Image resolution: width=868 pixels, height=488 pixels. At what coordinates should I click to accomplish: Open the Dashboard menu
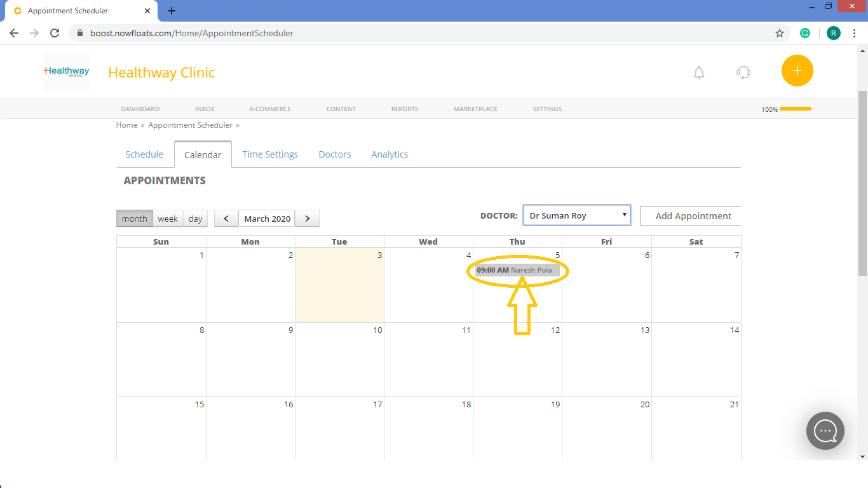click(140, 109)
